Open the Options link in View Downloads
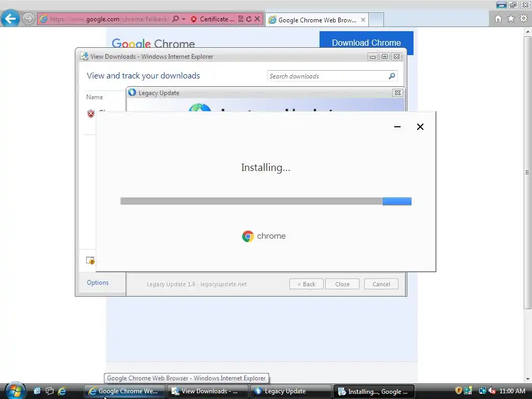The image size is (532, 399). pos(98,283)
